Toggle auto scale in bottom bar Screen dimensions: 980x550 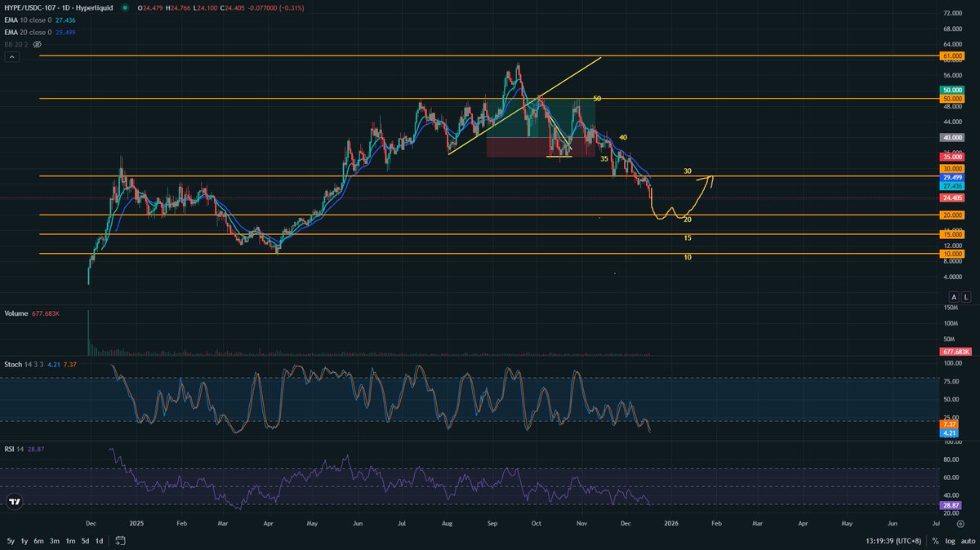pyautogui.click(x=966, y=541)
